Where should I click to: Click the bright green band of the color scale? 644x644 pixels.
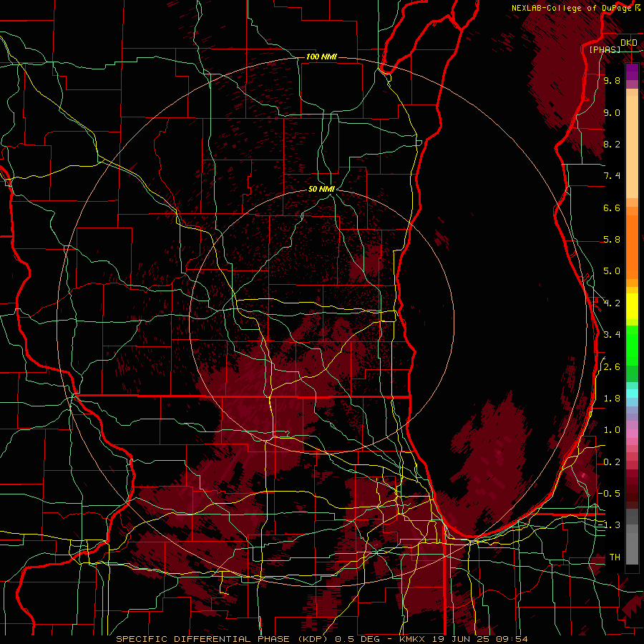point(632,345)
